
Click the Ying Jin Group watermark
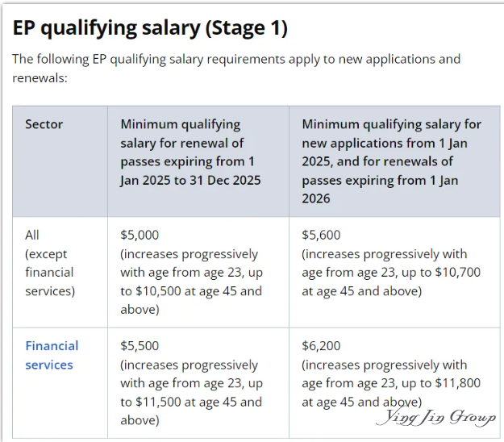pyautogui.click(x=436, y=417)
